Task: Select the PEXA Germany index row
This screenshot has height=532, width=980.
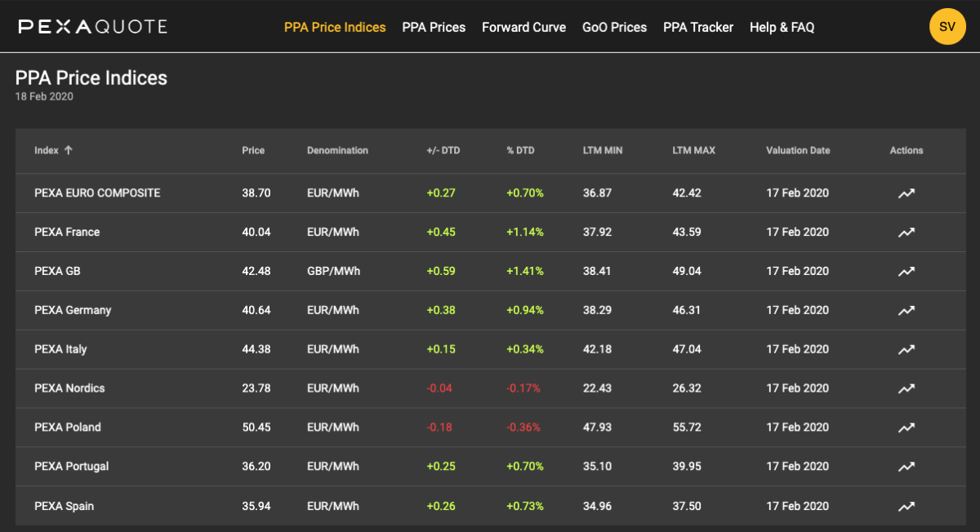Action: click(73, 310)
